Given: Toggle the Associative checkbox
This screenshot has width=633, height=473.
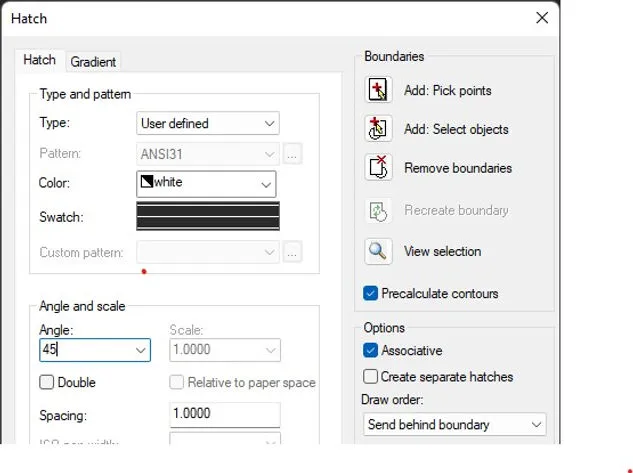Looking at the screenshot, I should coord(371,351).
